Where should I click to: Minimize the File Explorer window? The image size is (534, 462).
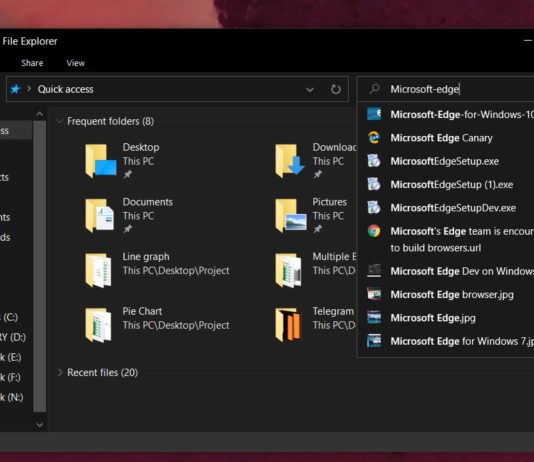(528, 41)
